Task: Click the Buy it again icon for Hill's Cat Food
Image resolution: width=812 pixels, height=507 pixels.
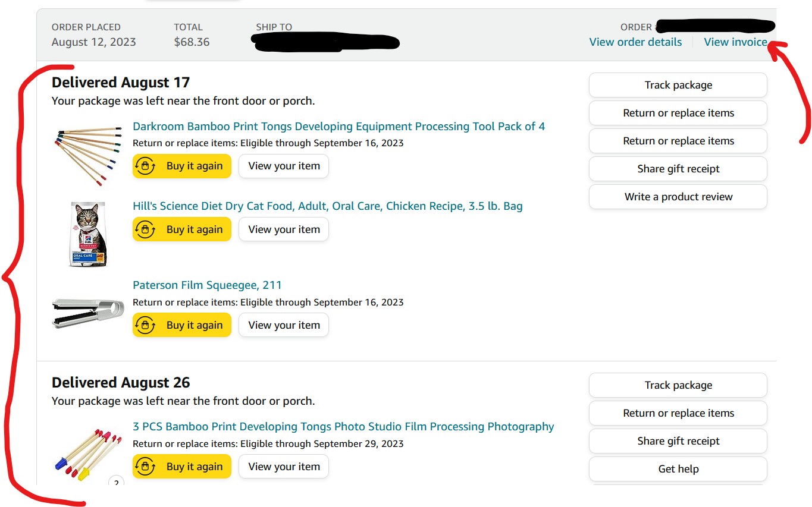Action: [x=145, y=229]
